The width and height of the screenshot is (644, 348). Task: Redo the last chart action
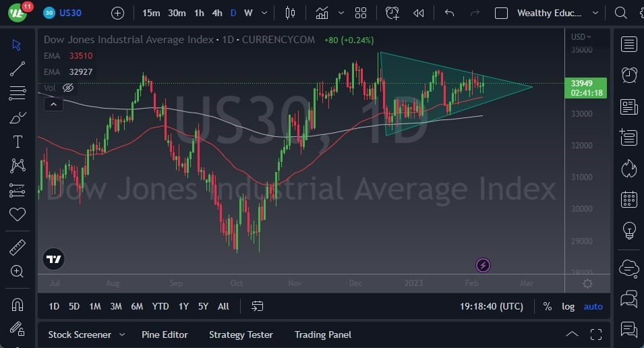tap(475, 13)
